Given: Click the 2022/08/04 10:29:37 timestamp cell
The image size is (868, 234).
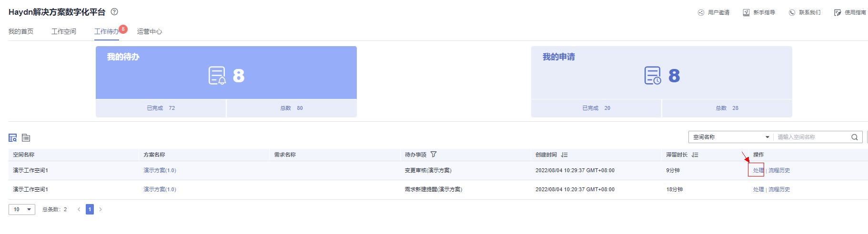Looking at the screenshot, I should click(575, 170).
